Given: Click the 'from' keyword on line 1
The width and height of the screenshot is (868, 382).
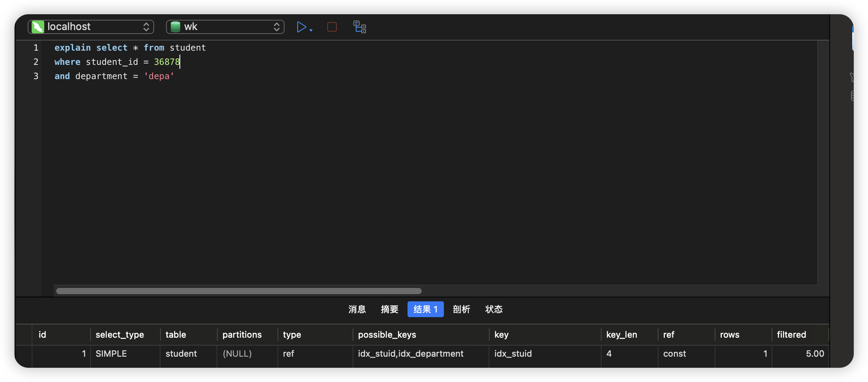Looking at the screenshot, I should pyautogui.click(x=154, y=47).
